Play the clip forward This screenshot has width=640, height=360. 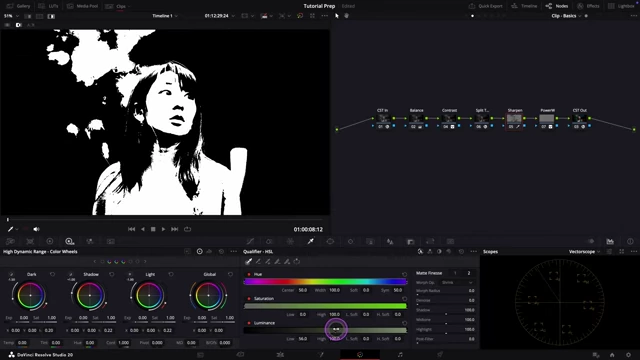163,229
